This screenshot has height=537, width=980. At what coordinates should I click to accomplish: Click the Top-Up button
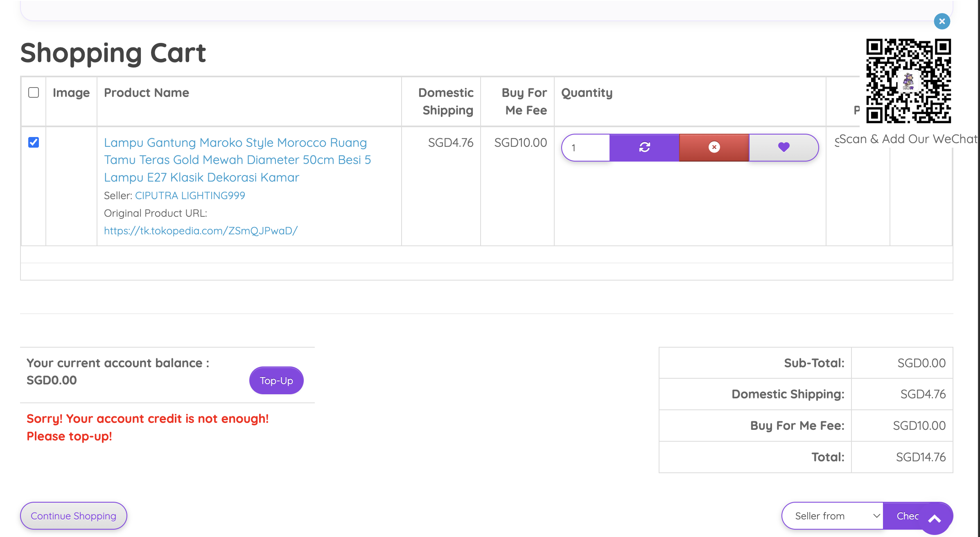point(276,380)
